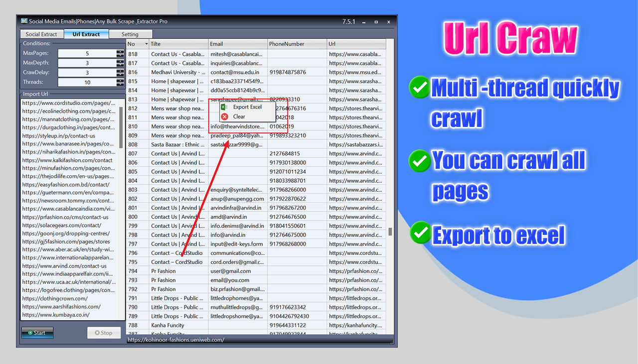Click status bar url kohinoor-fashions.ueniweb.com
Screen dimensions: 638x364
pyautogui.click(x=176, y=340)
